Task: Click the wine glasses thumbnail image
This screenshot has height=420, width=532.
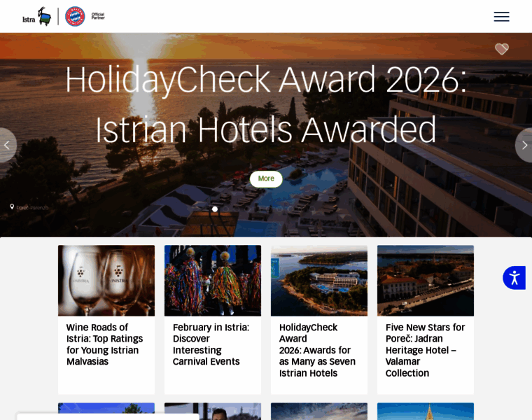Action: [106, 281]
